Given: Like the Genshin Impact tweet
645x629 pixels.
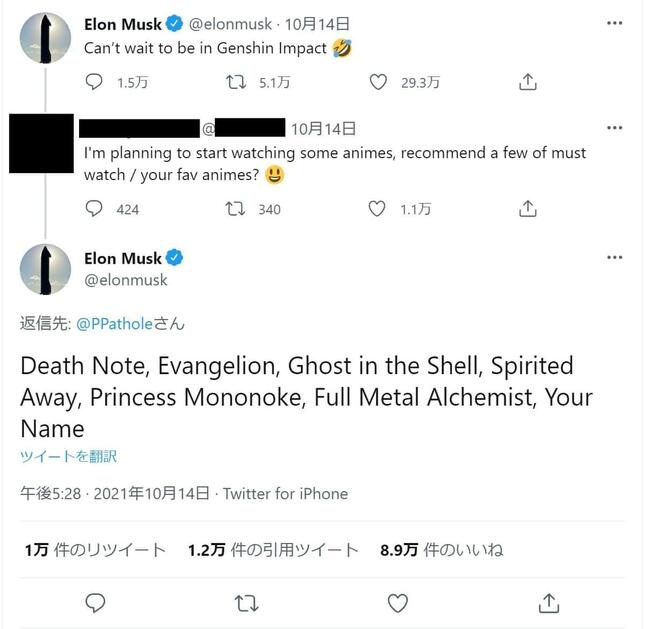Looking at the screenshot, I should click(x=378, y=83).
